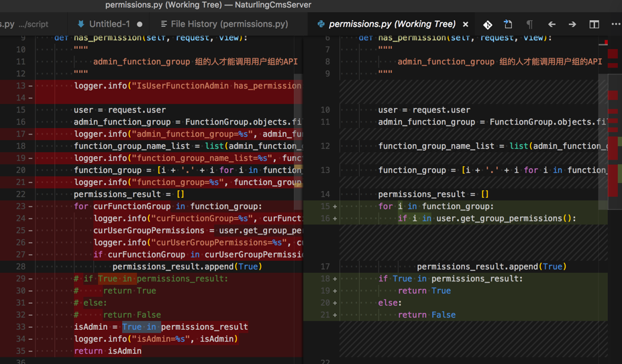Click commented '# return True' line

(115, 291)
